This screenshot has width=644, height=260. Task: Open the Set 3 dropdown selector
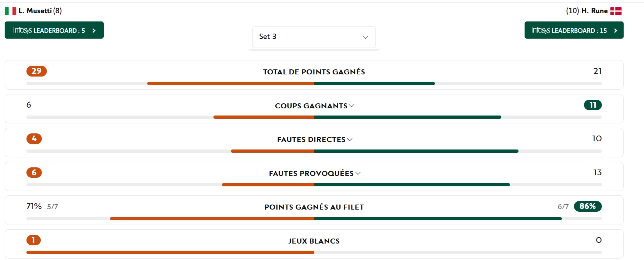314,37
